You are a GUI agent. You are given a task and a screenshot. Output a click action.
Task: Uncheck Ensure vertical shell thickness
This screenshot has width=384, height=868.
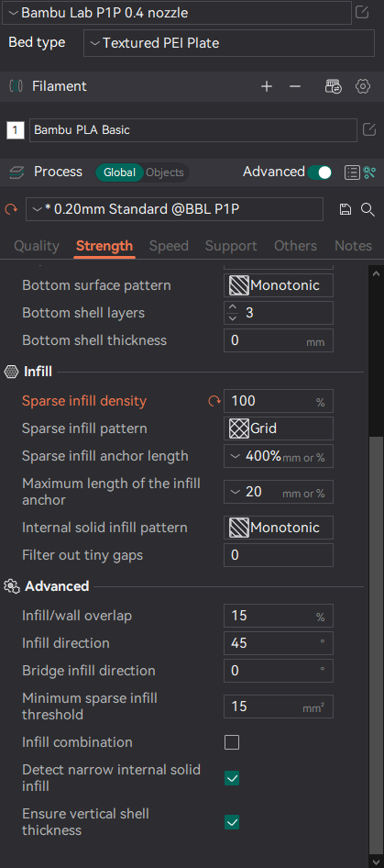[x=232, y=822]
